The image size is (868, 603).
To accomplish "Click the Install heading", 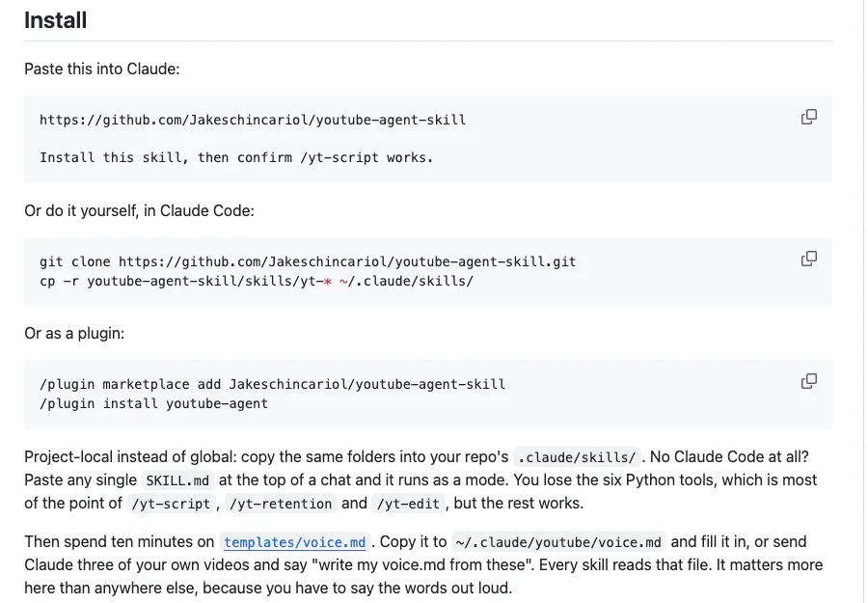I will [55, 20].
